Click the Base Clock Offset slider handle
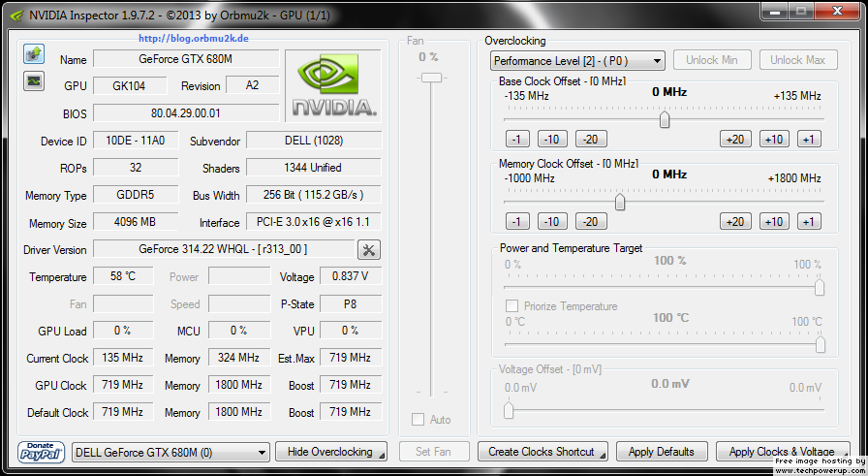868x476 pixels. pos(665,119)
